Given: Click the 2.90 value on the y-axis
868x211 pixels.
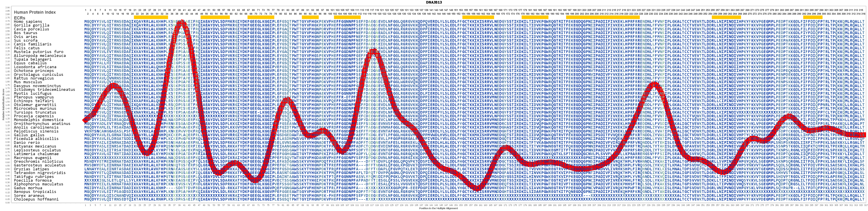Looking at the screenshot, I should 7,7.
